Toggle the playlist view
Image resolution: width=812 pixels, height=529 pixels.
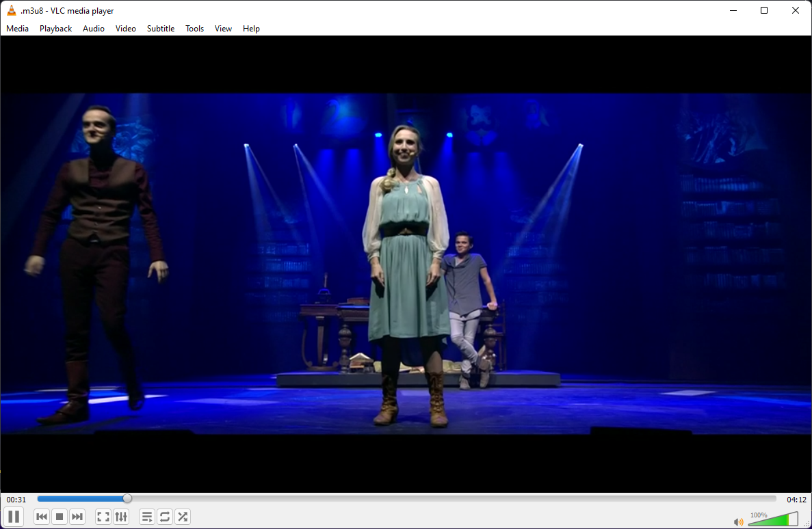(147, 517)
